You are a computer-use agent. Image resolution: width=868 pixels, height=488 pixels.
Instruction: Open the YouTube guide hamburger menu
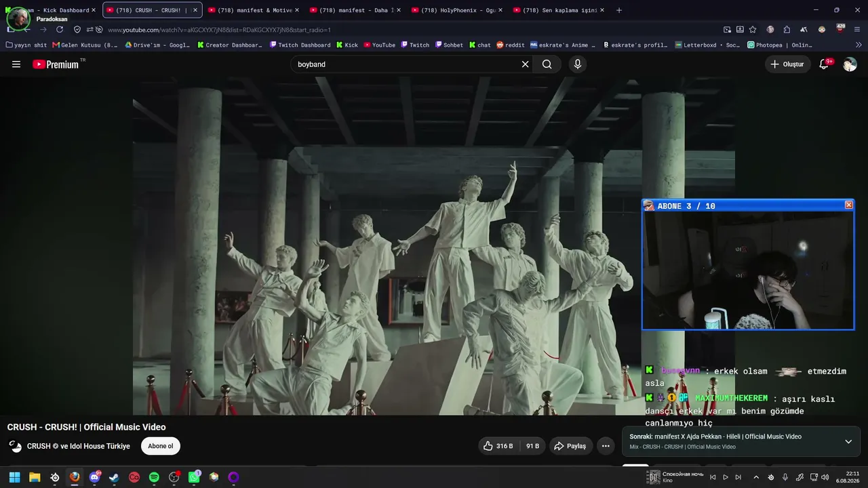tap(16, 64)
